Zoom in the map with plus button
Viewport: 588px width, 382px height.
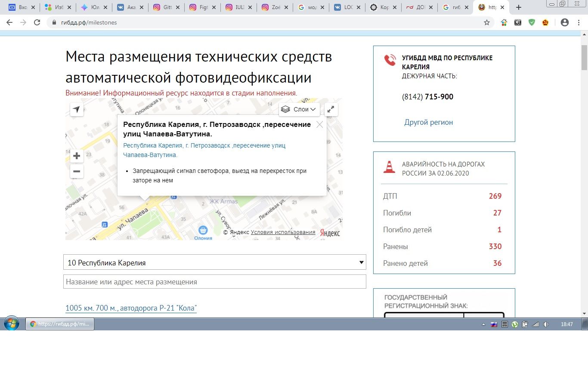click(x=77, y=156)
